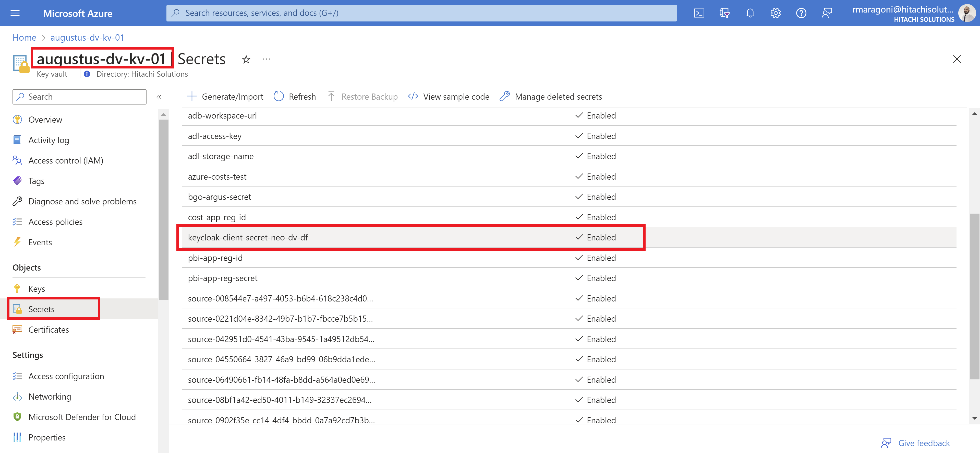Open the keycloak-client-secret-neo-dv-df secret

[x=569, y=238]
